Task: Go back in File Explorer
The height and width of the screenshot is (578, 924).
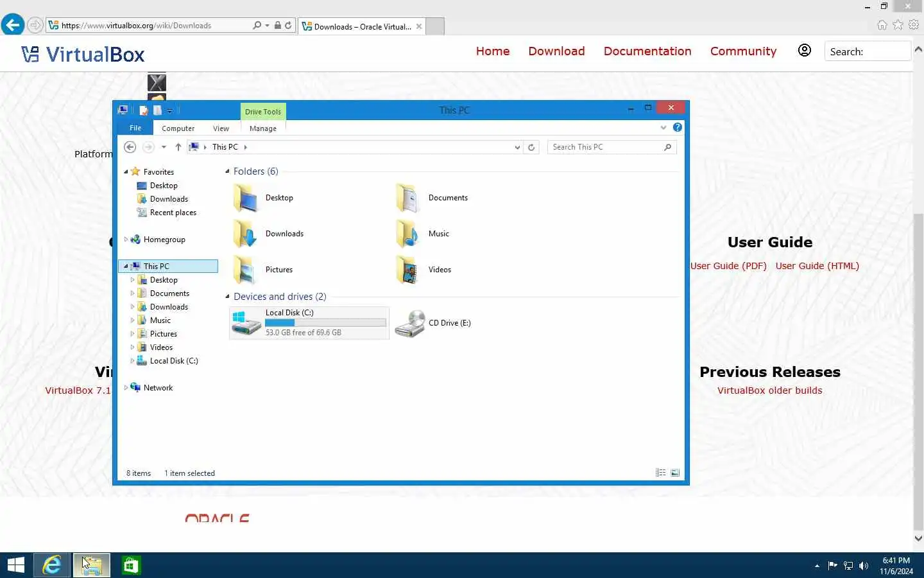Action: 130,147
